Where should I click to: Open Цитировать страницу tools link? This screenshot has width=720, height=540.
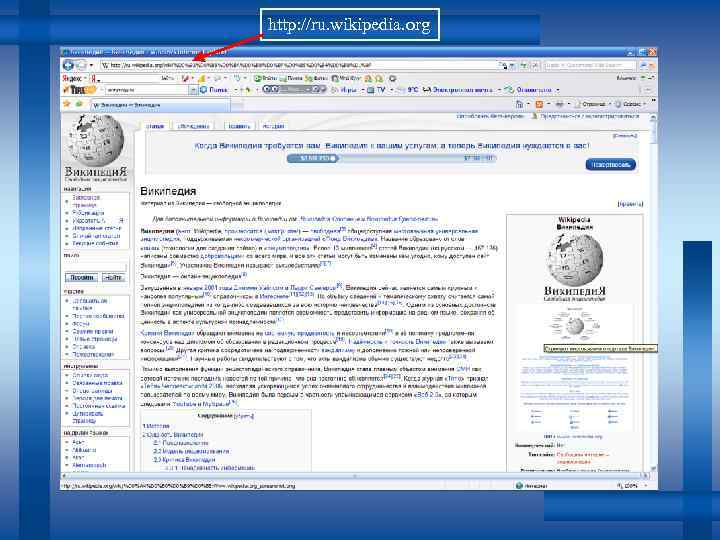[x=88, y=417]
